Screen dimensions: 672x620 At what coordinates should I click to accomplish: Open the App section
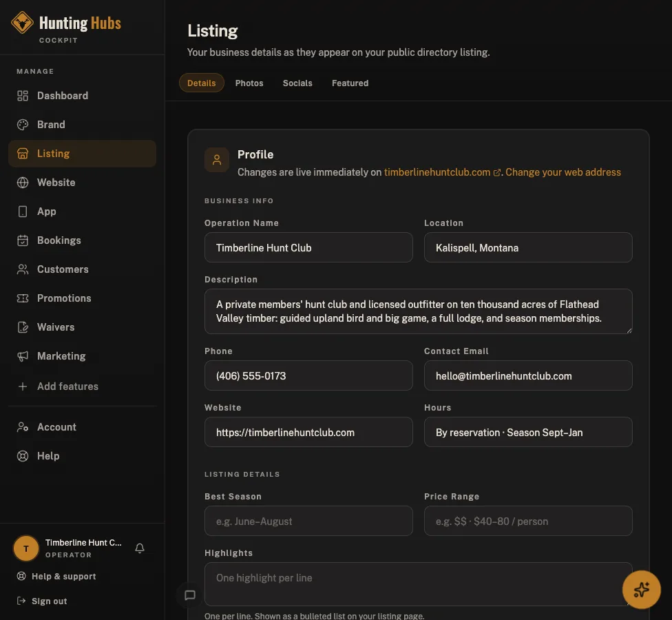coord(83,211)
